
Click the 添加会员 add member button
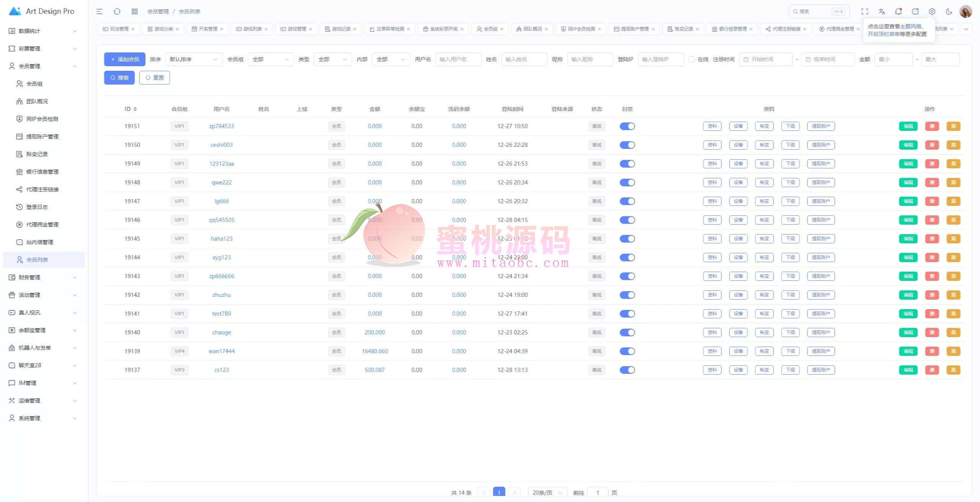tap(125, 59)
